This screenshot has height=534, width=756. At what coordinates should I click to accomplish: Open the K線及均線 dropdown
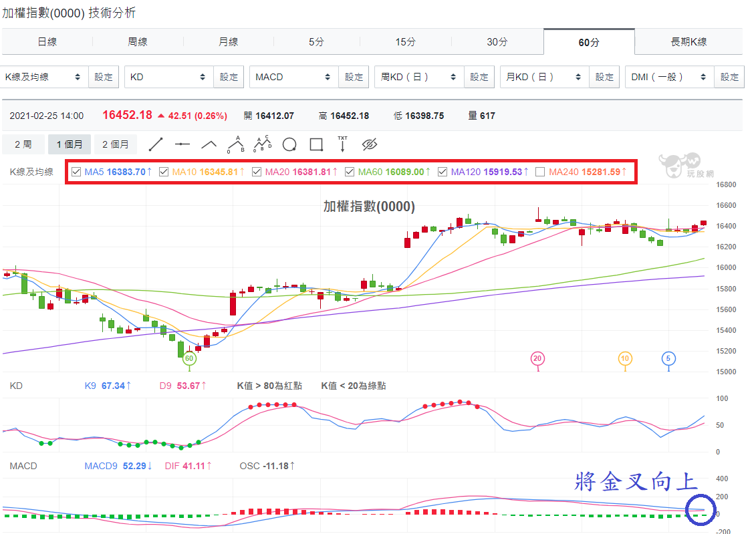pos(44,77)
